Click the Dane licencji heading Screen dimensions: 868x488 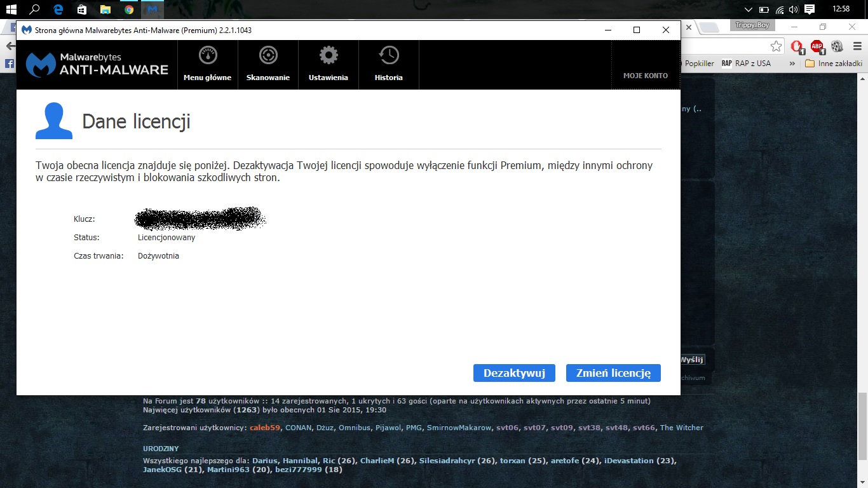tap(137, 121)
